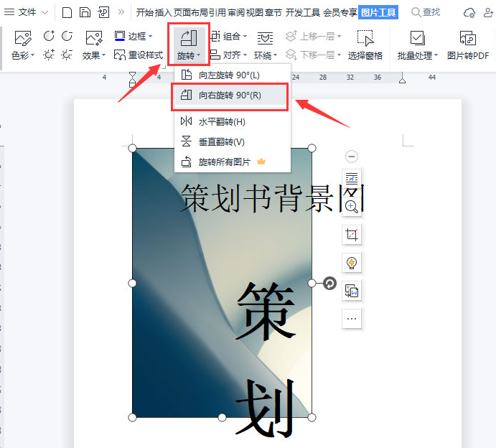The width and height of the screenshot is (496, 448).
Task: Choose 垂直翻转(V) menu item
Action: click(233, 142)
